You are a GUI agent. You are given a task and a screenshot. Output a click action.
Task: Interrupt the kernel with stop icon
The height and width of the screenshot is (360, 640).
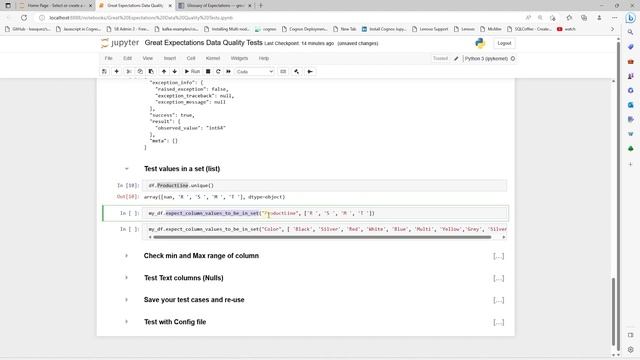(x=208, y=71)
